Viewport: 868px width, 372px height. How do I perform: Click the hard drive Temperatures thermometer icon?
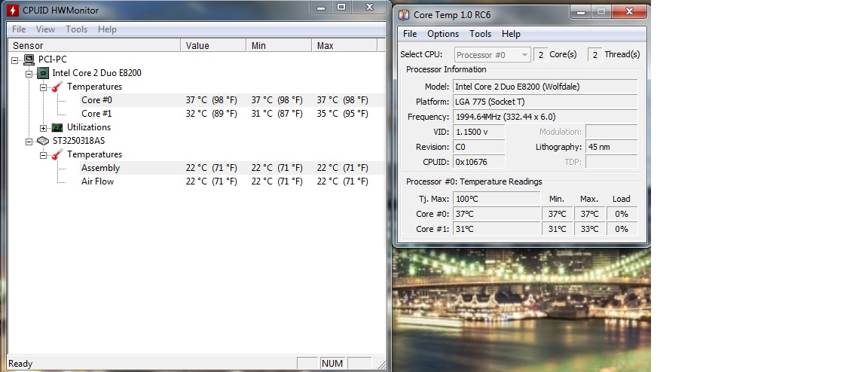tap(57, 154)
